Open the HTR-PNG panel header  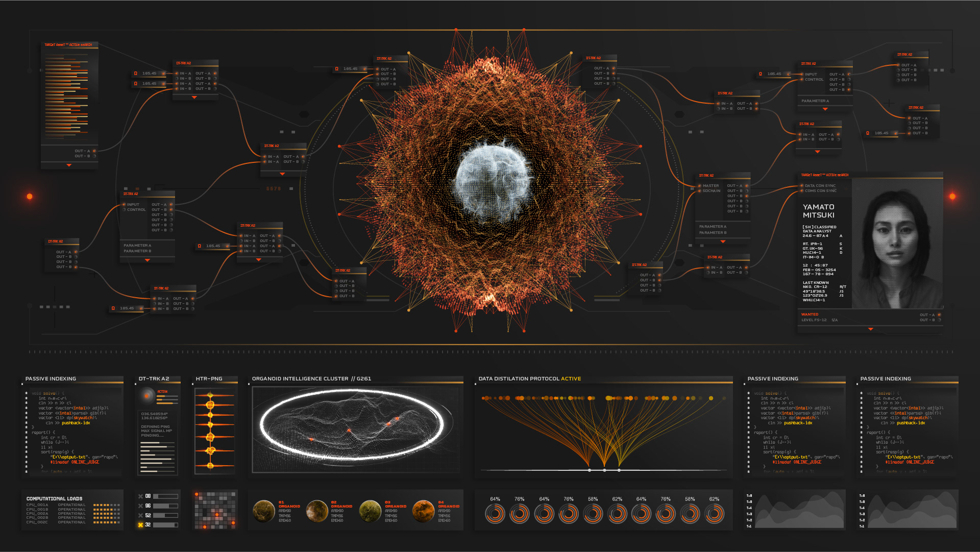209,379
